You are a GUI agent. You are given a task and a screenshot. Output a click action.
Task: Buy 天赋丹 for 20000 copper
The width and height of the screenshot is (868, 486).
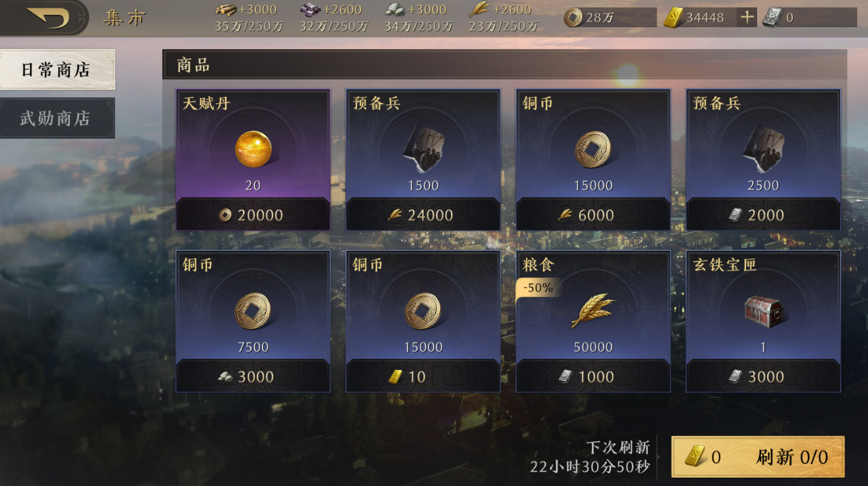253,214
